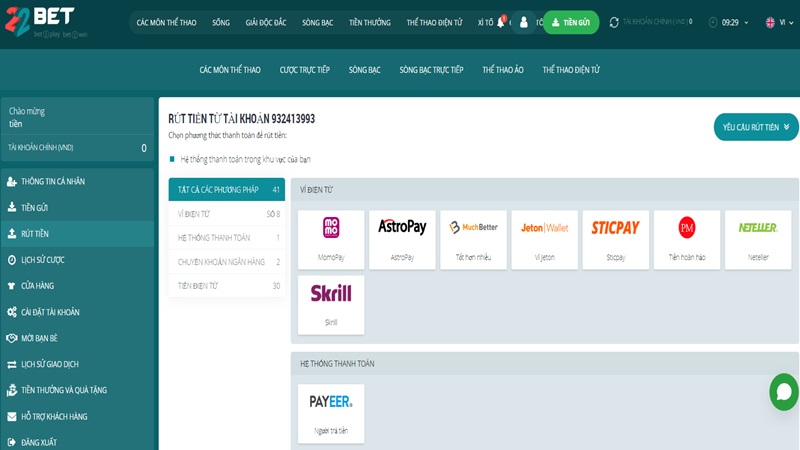Click Đăng xuất to log out

[x=77, y=442]
